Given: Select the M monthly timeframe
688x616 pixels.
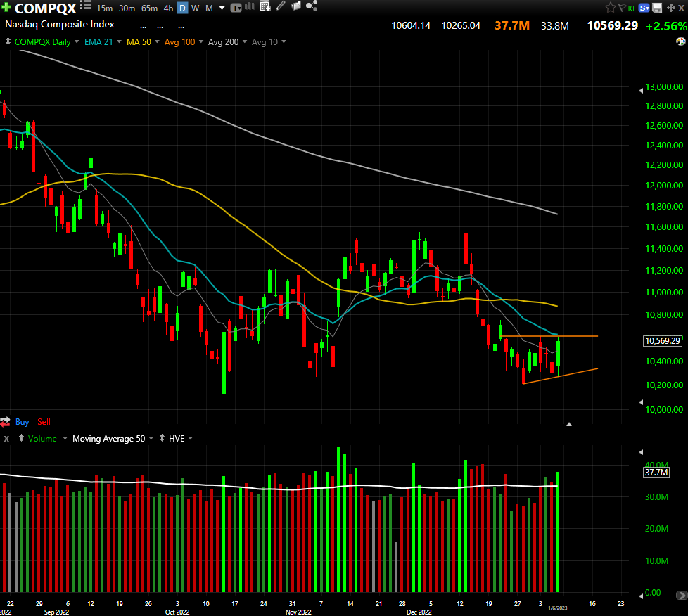Looking at the screenshot, I should (x=210, y=8).
